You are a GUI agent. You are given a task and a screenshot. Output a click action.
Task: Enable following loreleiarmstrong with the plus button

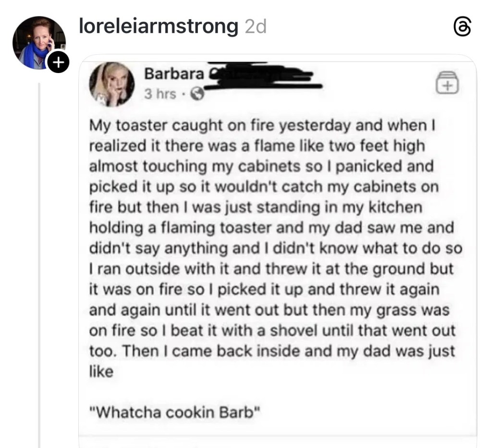[x=59, y=62]
